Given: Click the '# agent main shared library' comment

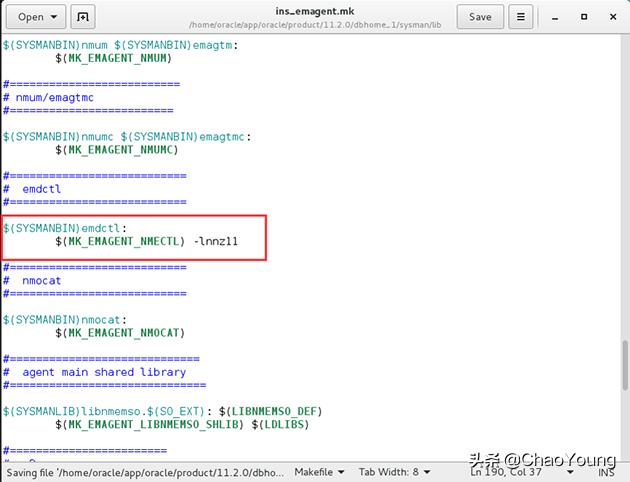Looking at the screenshot, I should click(x=94, y=372).
